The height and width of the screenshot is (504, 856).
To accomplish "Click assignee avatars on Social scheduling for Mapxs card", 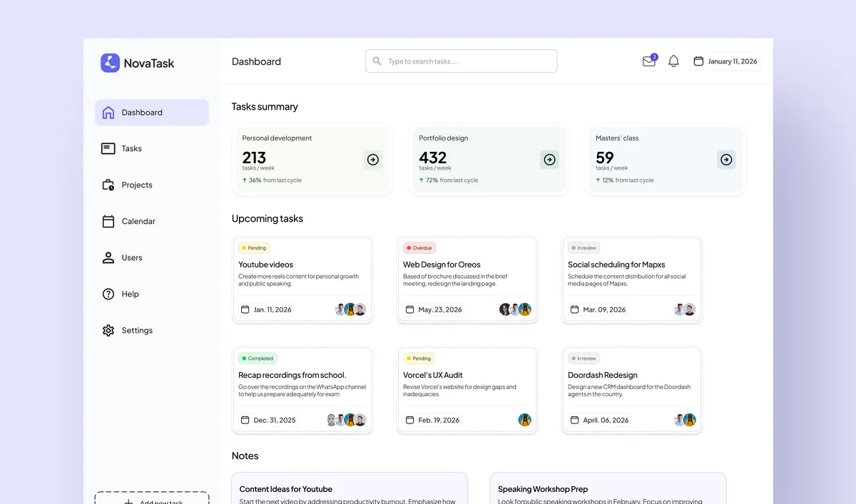I will click(x=685, y=309).
